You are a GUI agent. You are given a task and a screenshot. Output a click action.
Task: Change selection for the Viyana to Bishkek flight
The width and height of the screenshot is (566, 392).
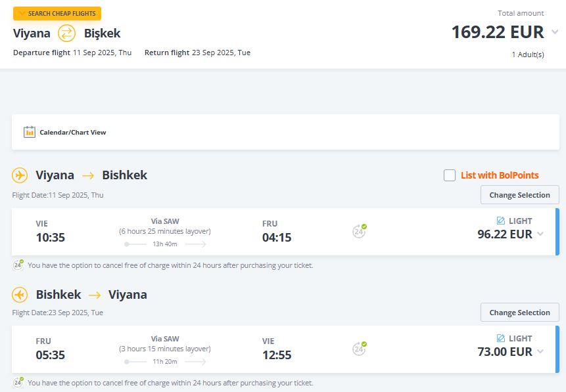519,195
